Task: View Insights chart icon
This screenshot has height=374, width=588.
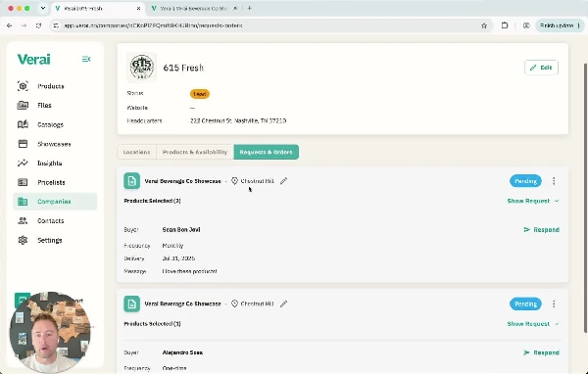Action: pos(23,164)
